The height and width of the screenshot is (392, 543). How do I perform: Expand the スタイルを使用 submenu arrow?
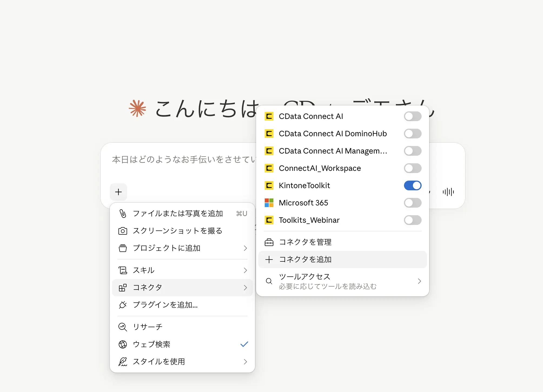coord(245,362)
